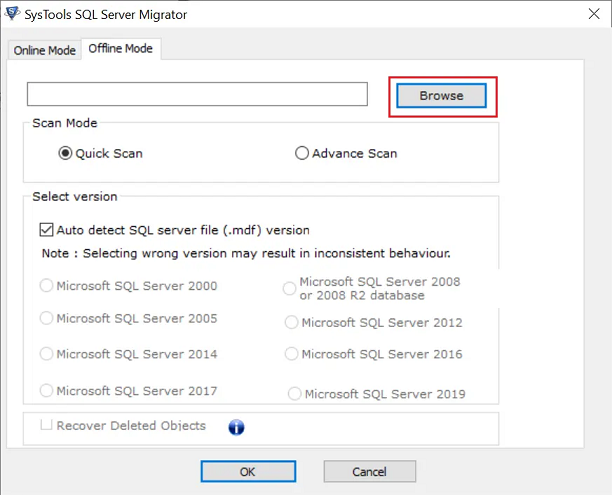Select Microsoft SQL Server 2017 radio
Screen dimensions: 612x495
pos(46,390)
